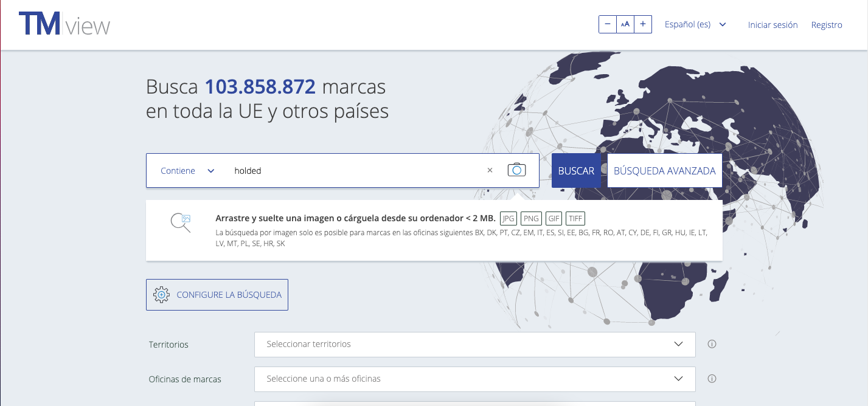Click the search field containing holded

tap(356, 171)
